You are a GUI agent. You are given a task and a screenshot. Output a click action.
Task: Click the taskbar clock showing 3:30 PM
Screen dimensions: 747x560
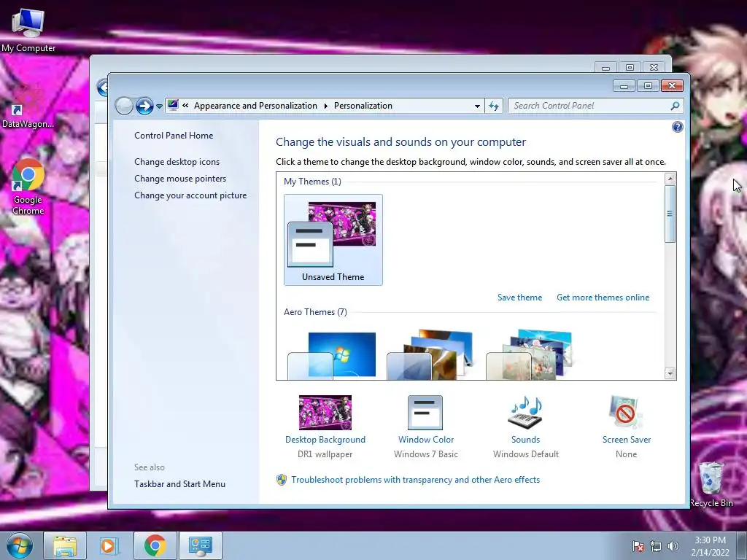pyautogui.click(x=710, y=546)
